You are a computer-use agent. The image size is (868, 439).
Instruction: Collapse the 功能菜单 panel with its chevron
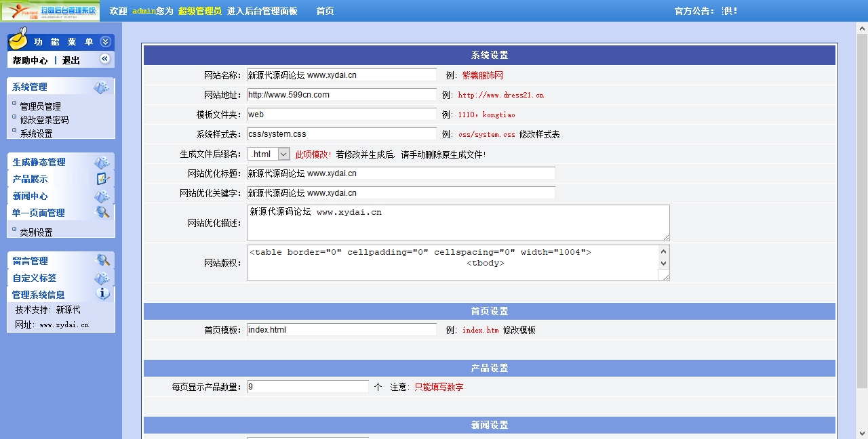[x=105, y=42]
